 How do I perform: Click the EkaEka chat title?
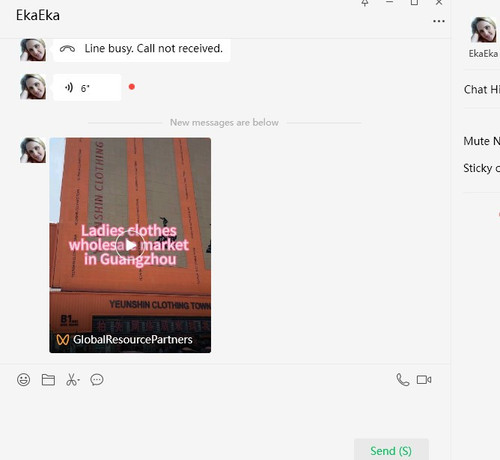tap(38, 15)
